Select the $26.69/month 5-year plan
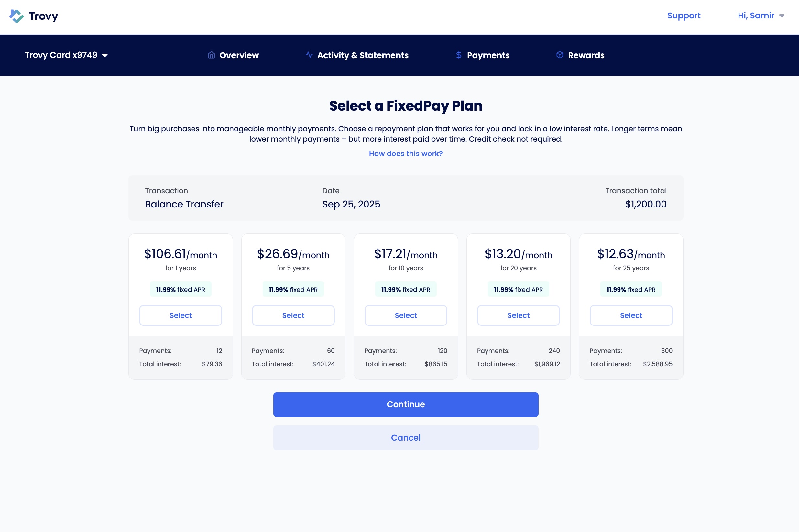Screen dimensions: 799x532 (293, 315)
